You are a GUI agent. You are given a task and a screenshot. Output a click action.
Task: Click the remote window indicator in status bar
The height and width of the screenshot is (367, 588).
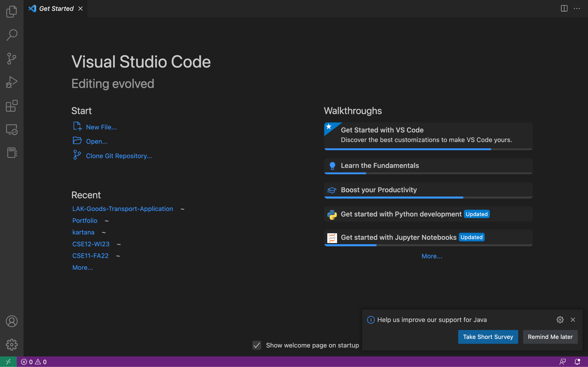(x=8, y=362)
